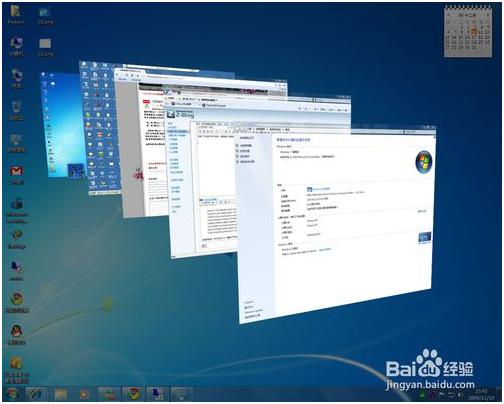This screenshot has width=504, height=404.
Task: Open the QQ penguin desktop shortcut
Action: [x=16, y=334]
